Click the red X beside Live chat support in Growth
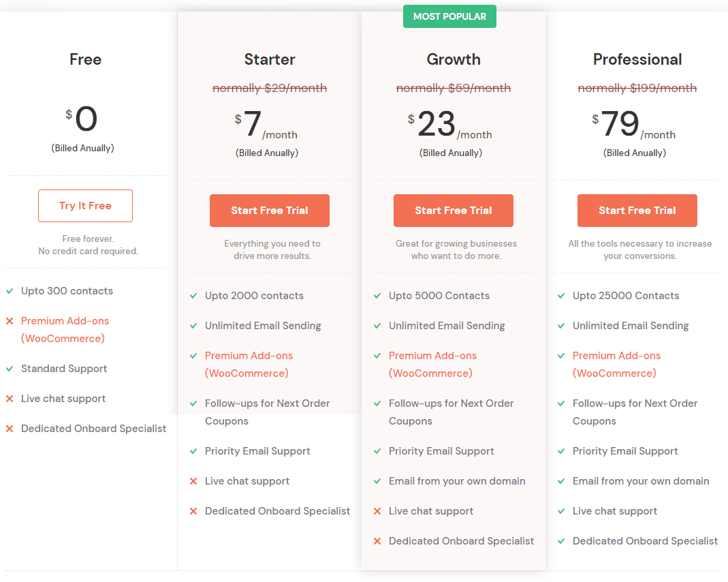 click(x=377, y=511)
